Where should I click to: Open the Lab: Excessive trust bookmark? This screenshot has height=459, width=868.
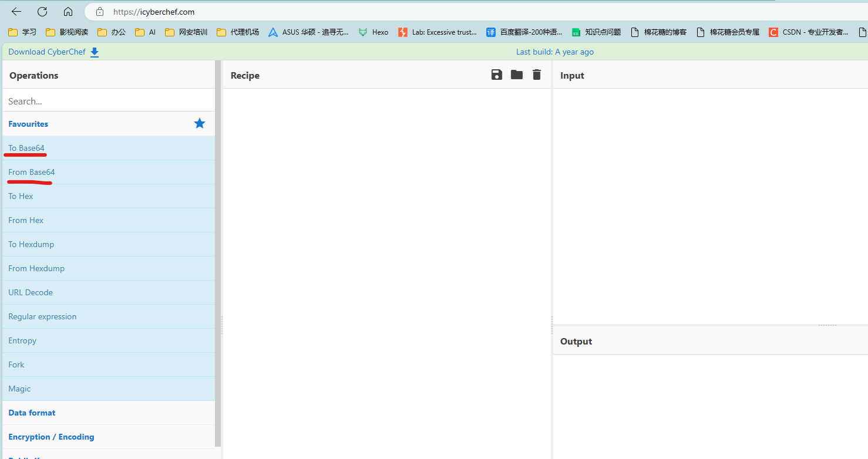coord(438,32)
